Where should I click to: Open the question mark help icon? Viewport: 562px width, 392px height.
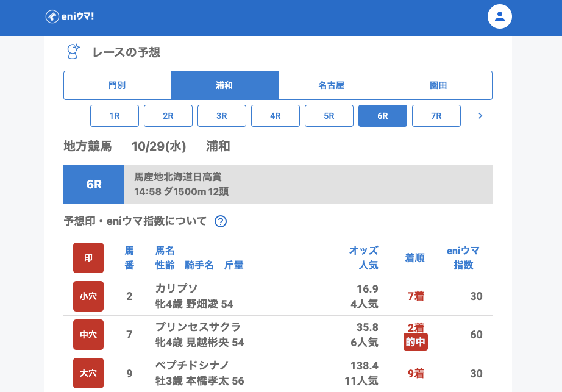(221, 221)
